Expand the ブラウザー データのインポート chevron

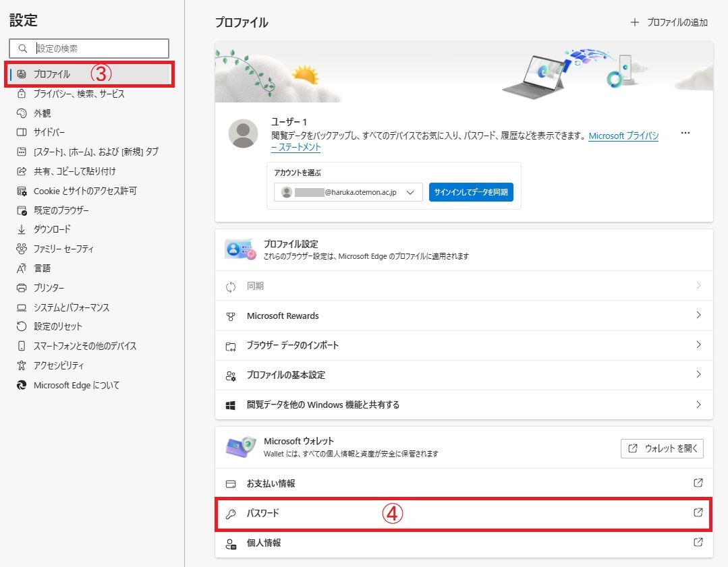click(699, 345)
